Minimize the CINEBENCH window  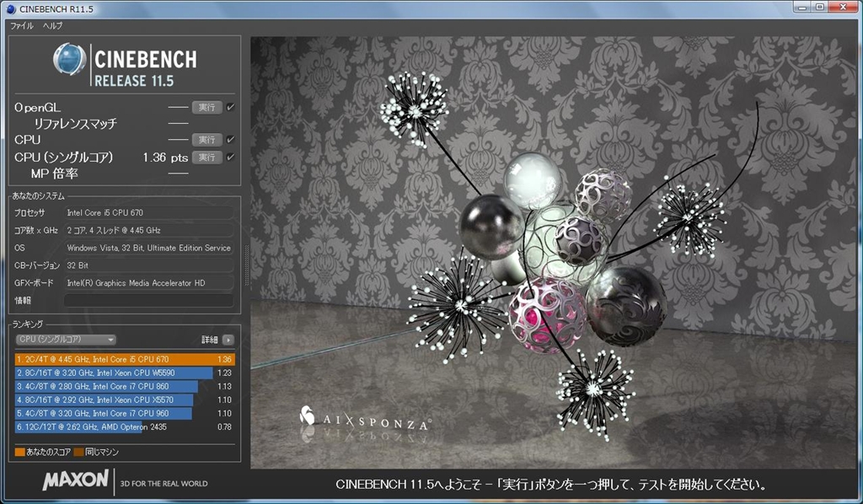803,7
